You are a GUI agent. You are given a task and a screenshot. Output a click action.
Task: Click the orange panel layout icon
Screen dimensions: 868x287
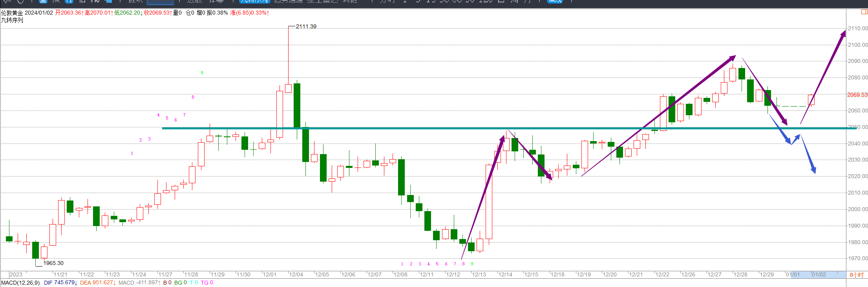click(864, 12)
